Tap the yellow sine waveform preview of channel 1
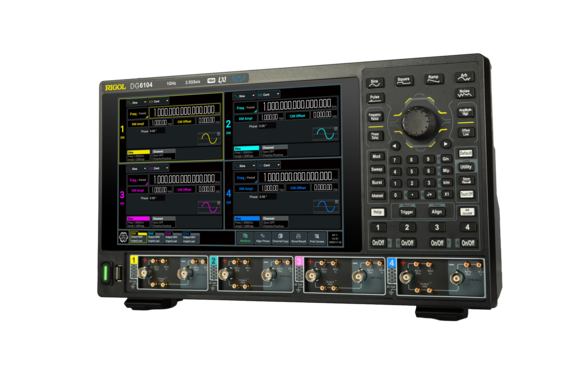580x387 pixels. (x=210, y=139)
